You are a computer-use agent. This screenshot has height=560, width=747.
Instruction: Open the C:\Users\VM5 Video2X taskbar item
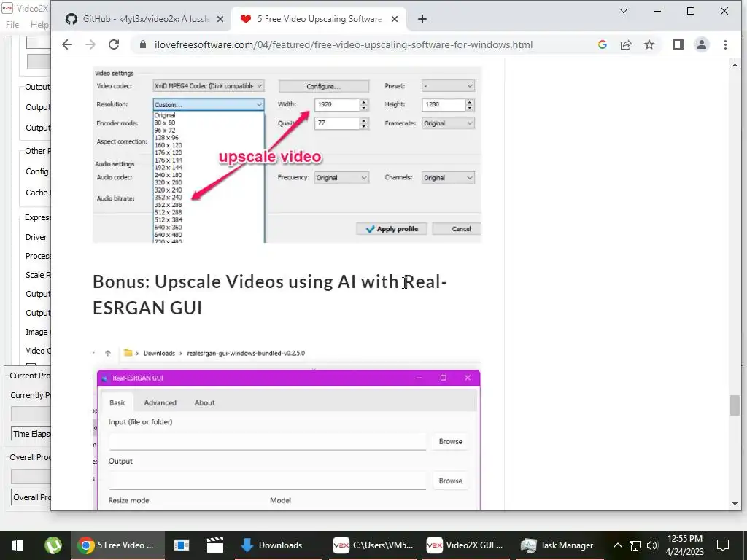click(373, 545)
